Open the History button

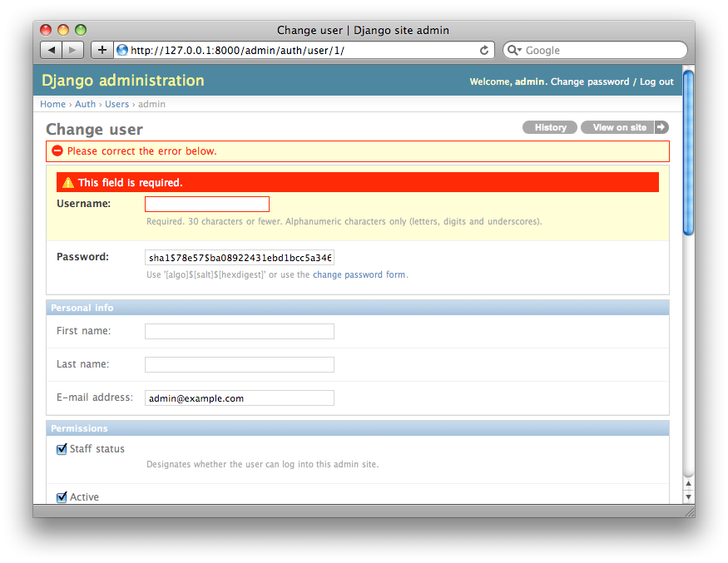point(550,127)
